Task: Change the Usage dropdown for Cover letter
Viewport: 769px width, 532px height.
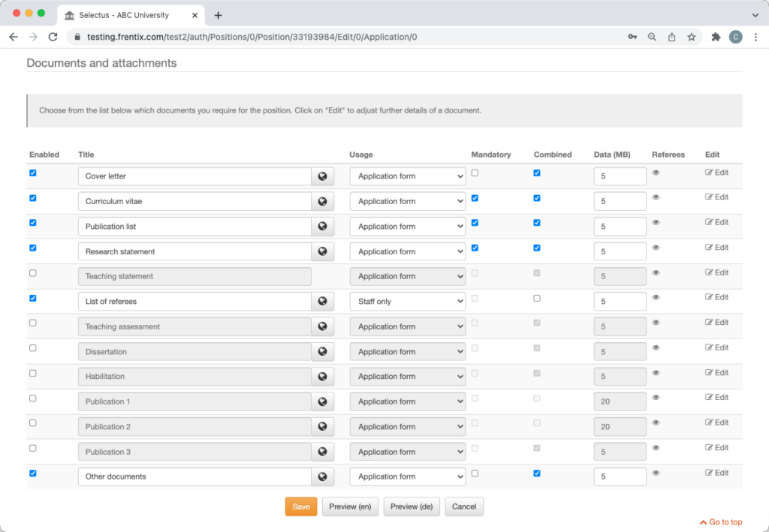Action: pos(407,176)
